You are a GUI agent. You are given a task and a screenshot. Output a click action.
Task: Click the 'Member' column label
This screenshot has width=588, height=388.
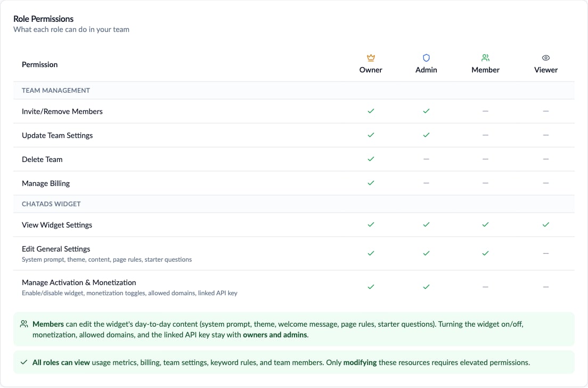485,70
